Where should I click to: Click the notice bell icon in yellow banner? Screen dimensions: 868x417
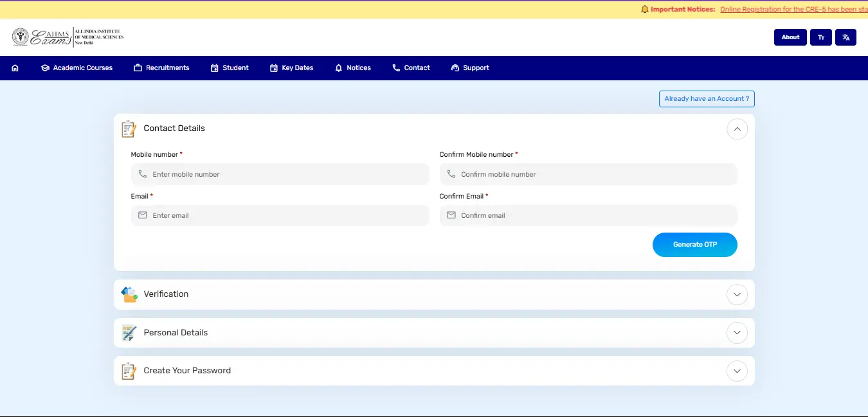645,9
